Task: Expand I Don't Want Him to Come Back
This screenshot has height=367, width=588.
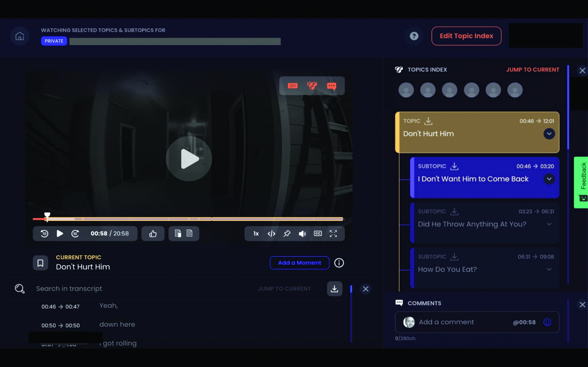Action: [549, 179]
